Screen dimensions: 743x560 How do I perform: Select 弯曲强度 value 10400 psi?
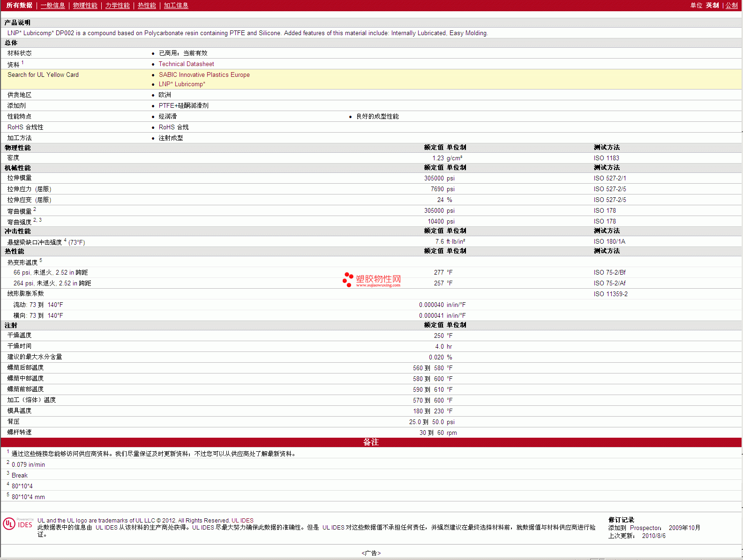(441, 221)
